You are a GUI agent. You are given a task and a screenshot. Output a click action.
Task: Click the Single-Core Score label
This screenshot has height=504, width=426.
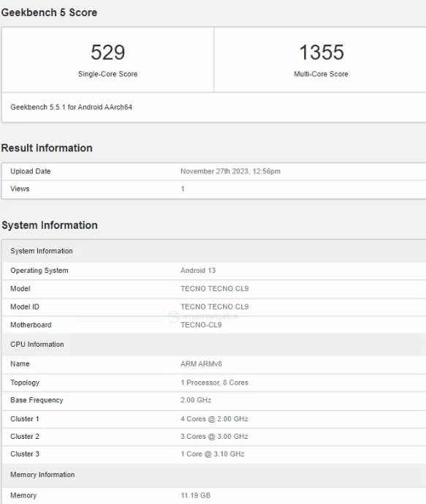pos(108,74)
